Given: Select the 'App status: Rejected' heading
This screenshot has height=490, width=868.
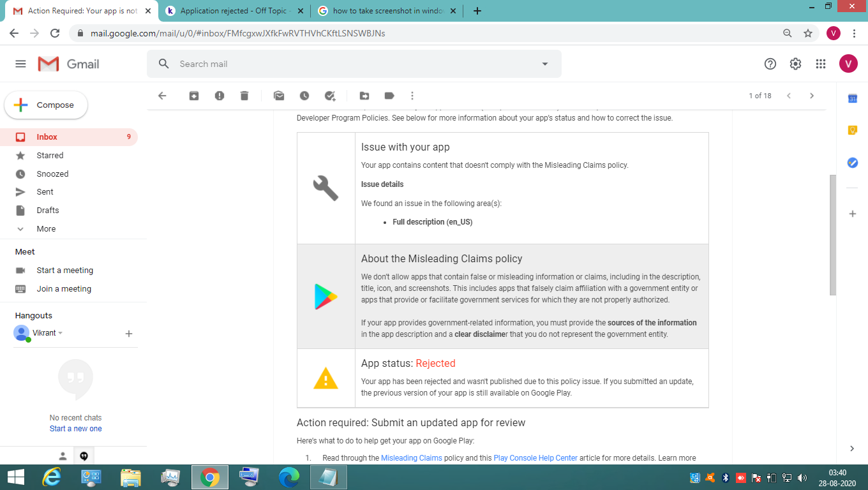Looking at the screenshot, I should click(x=408, y=364).
